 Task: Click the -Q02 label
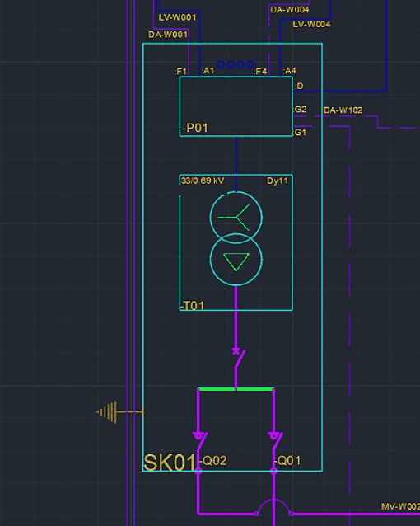click(213, 461)
